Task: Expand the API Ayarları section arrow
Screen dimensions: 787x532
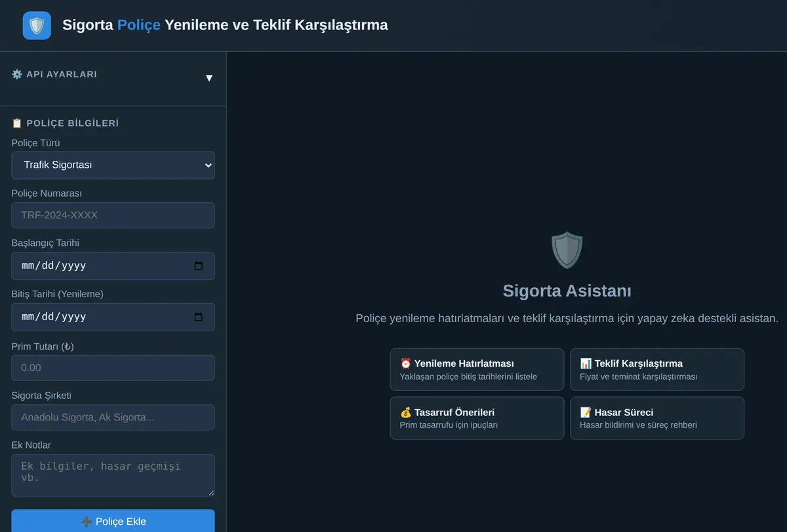Action: coord(209,78)
